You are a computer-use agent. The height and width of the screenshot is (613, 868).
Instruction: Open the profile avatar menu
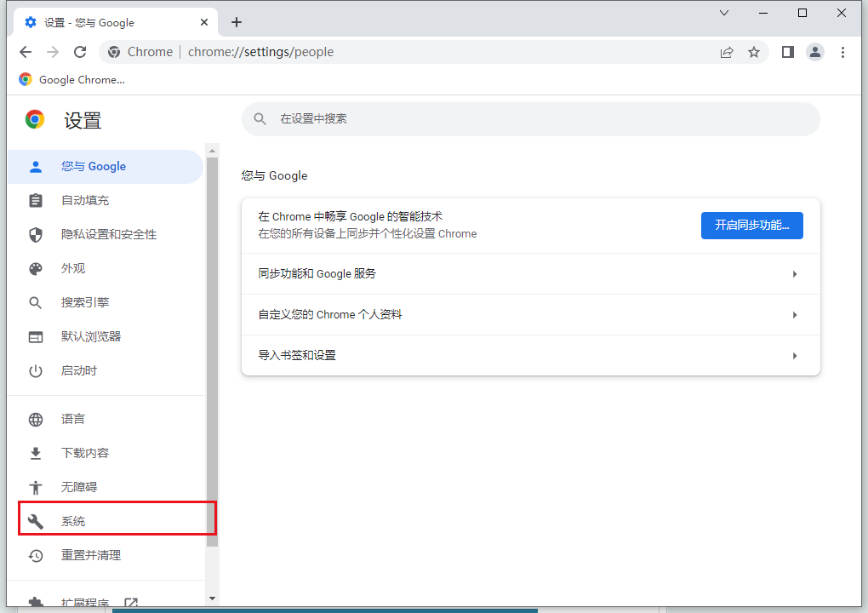pyautogui.click(x=815, y=52)
